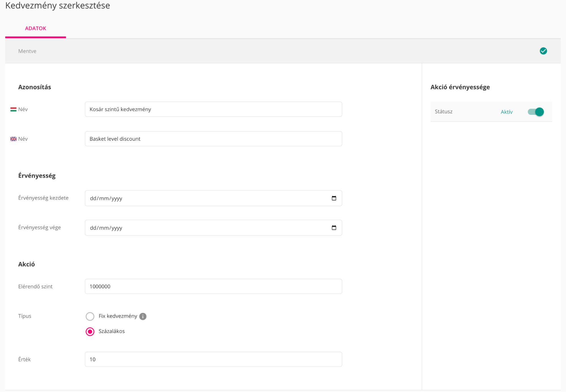Click the Elérendő szint input field

213,286
